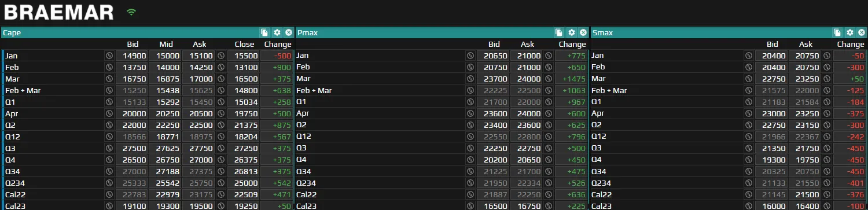This screenshot has height=210, width=868.
Task: Click the Cape Mid column header
Action: (x=166, y=44)
